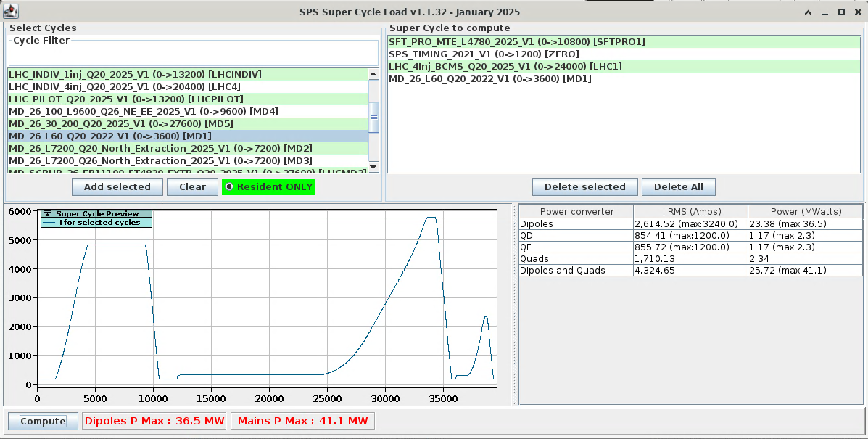Click the cycle list scroll-up arrow
The width and height of the screenshot is (868, 439).
pyautogui.click(x=373, y=74)
